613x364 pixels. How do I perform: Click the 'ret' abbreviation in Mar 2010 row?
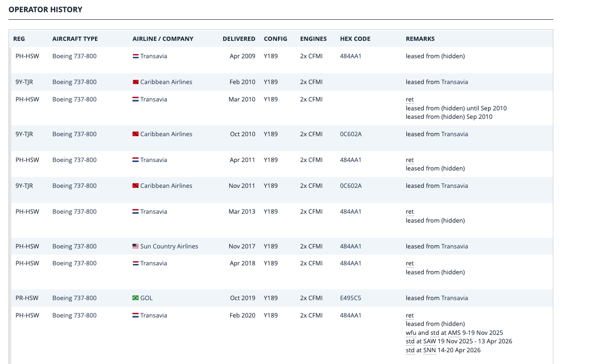coord(410,100)
